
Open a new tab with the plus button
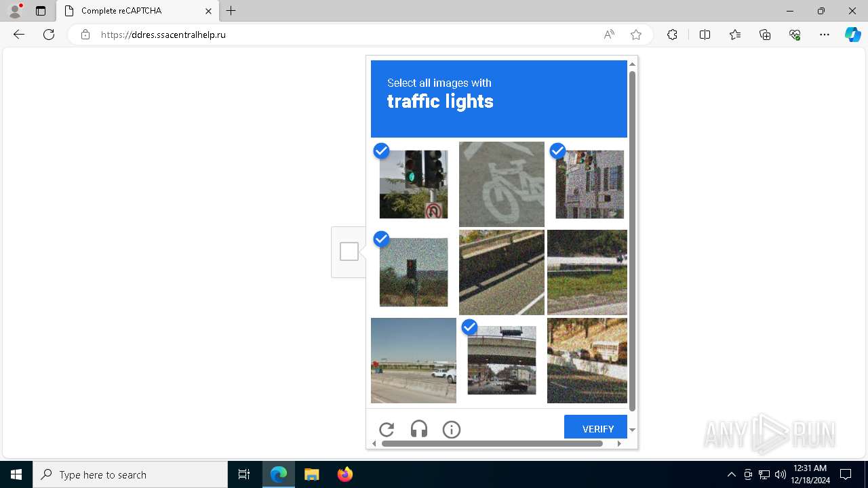click(231, 11)
